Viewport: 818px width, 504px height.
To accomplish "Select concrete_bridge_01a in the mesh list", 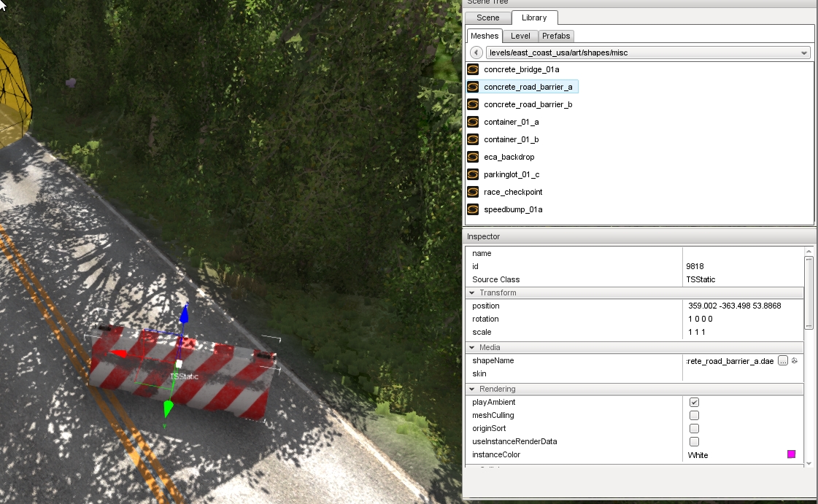I will (521, 69).
